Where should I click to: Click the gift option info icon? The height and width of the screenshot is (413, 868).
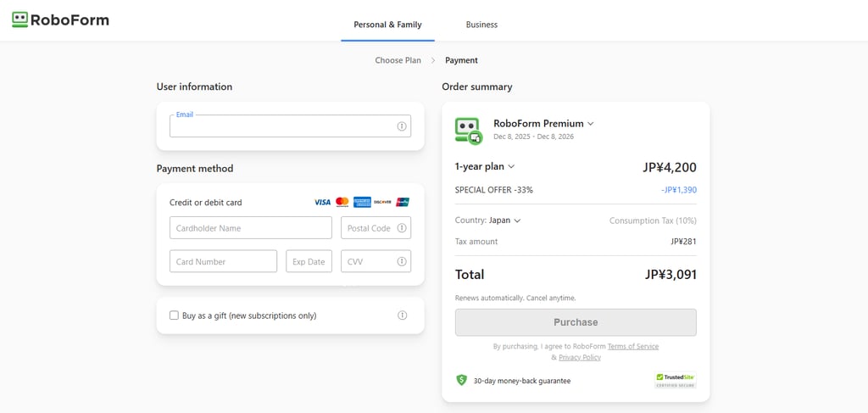click(403, 315)
